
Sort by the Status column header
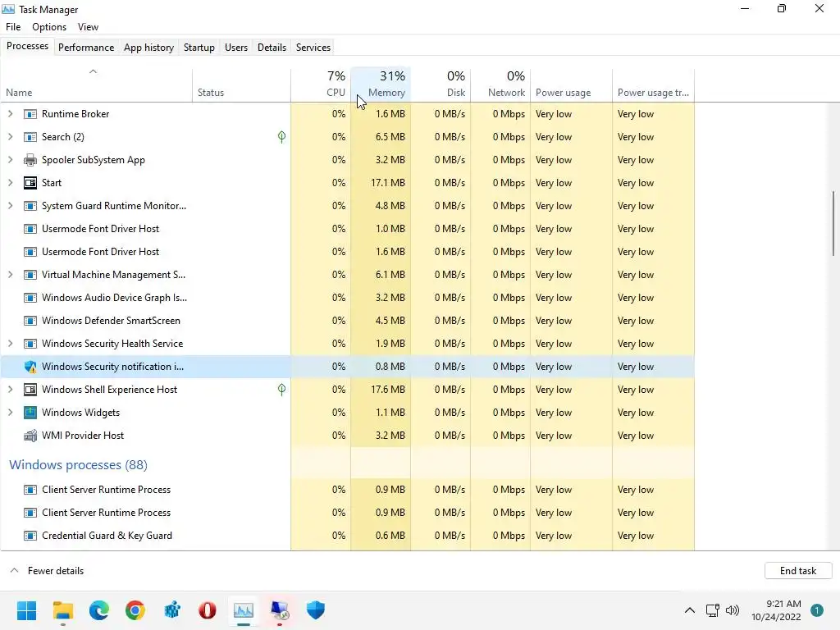(242, 84)
